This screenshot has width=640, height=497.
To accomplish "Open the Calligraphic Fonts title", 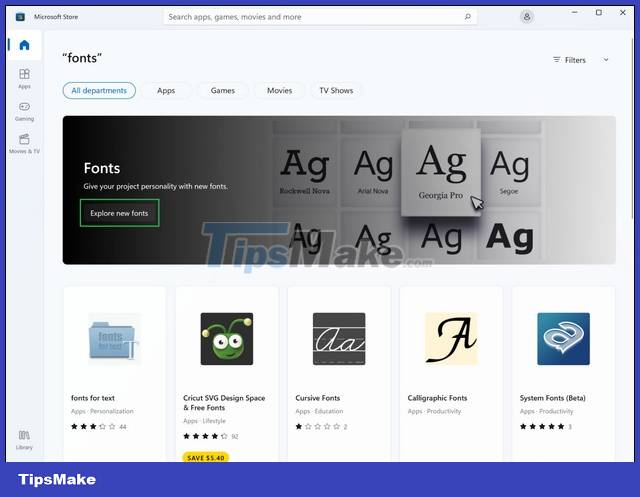I will (x=437, y=398).
